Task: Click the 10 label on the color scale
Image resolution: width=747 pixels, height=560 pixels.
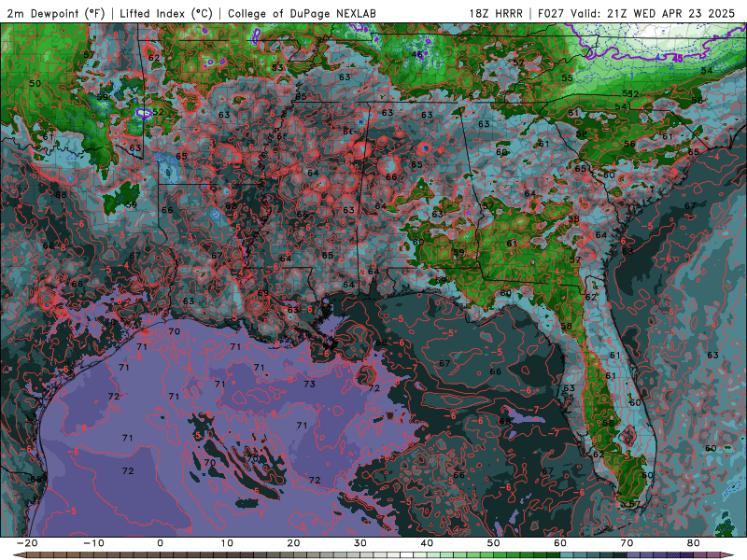Action: (227, 543)
